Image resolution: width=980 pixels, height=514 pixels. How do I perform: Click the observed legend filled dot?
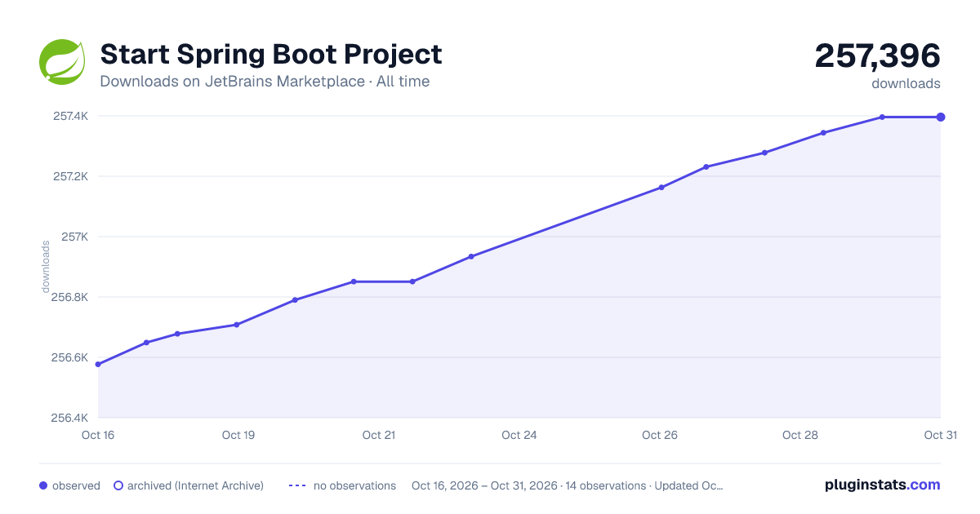tap(43, 485)
